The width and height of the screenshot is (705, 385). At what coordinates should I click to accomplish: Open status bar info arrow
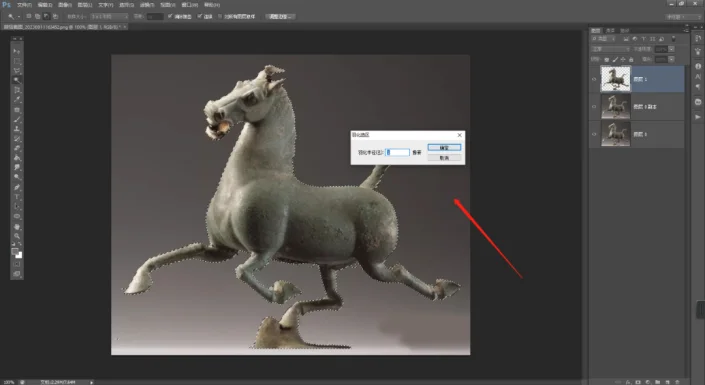(x=91, y=382)
